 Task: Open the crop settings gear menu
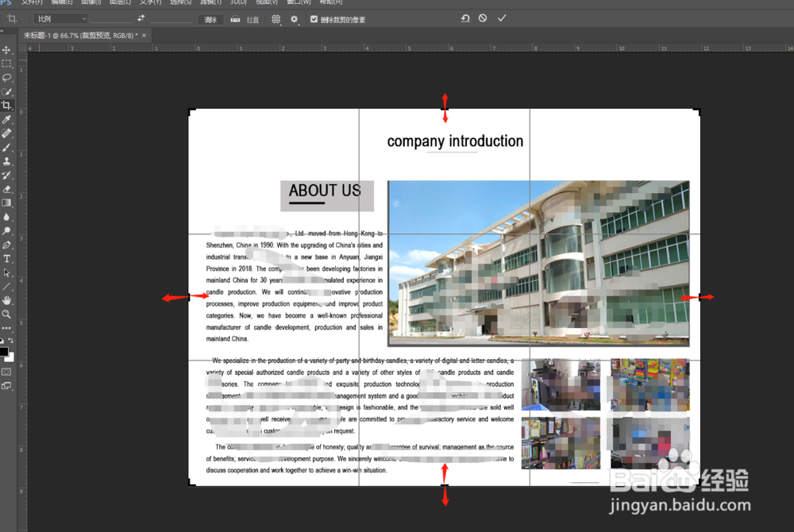click(x=295, y=19)
